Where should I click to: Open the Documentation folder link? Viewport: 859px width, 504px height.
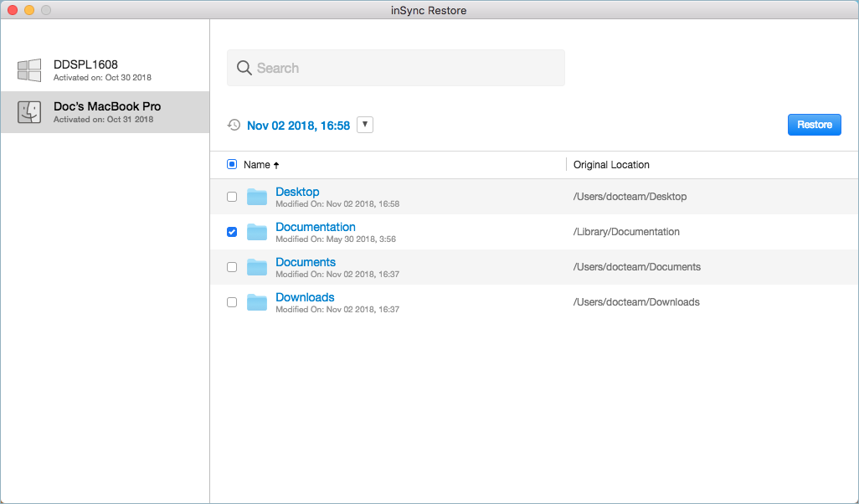click(316, 226)
